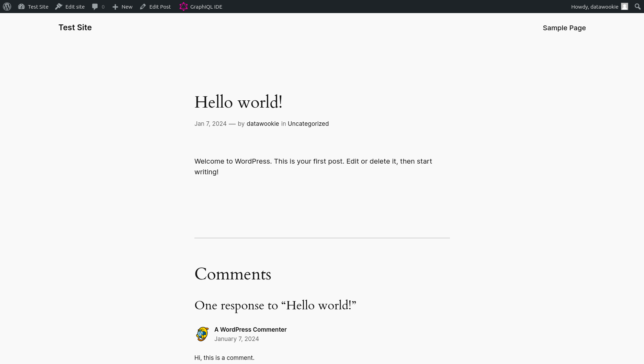Click the commenter's Gravatar avatar
Viewport: 644px width, 364px height.
click(202, 334)
